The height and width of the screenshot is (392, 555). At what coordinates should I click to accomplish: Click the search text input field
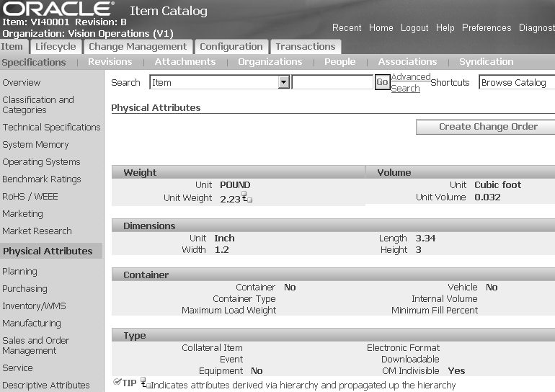332,82
